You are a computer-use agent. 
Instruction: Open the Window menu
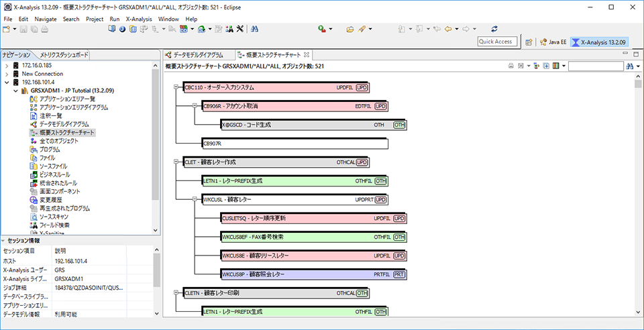pos(168,19)
